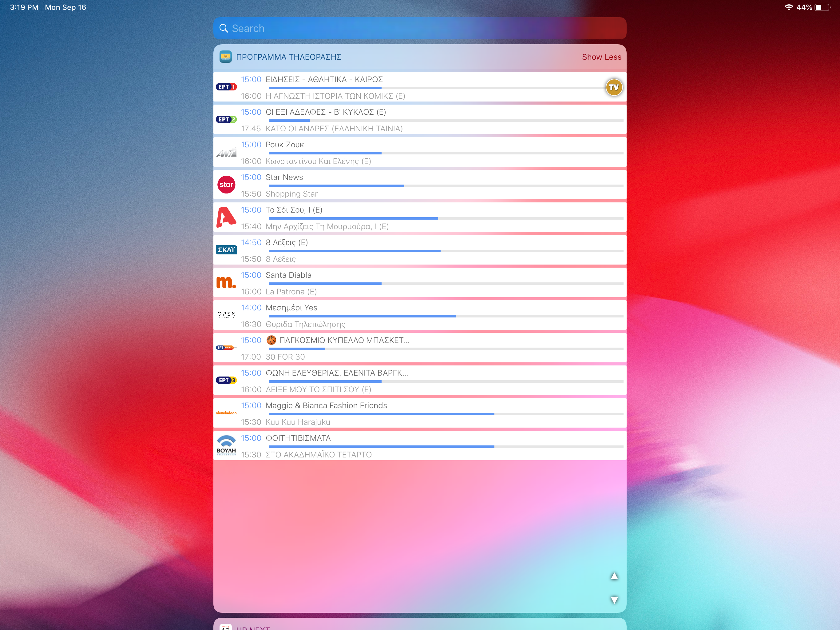
Task: Tap the 3:19 PM clock in status bar
Action: coord(24,7)
